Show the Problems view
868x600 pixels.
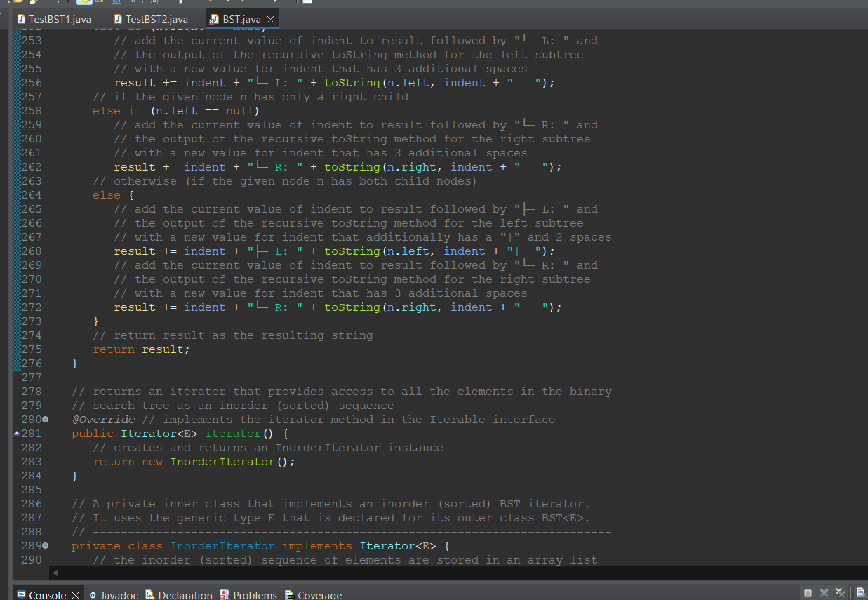point(255,595)
